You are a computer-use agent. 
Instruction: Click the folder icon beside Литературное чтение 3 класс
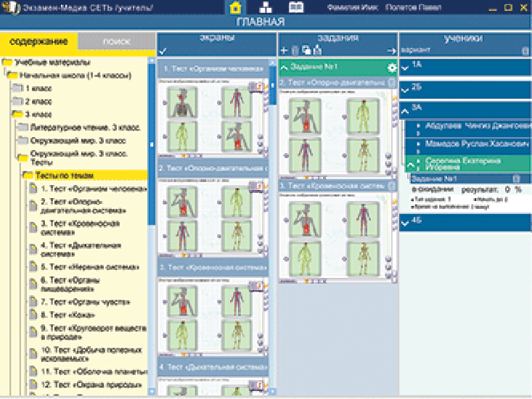pyautogui.click(x=22, y=127)
